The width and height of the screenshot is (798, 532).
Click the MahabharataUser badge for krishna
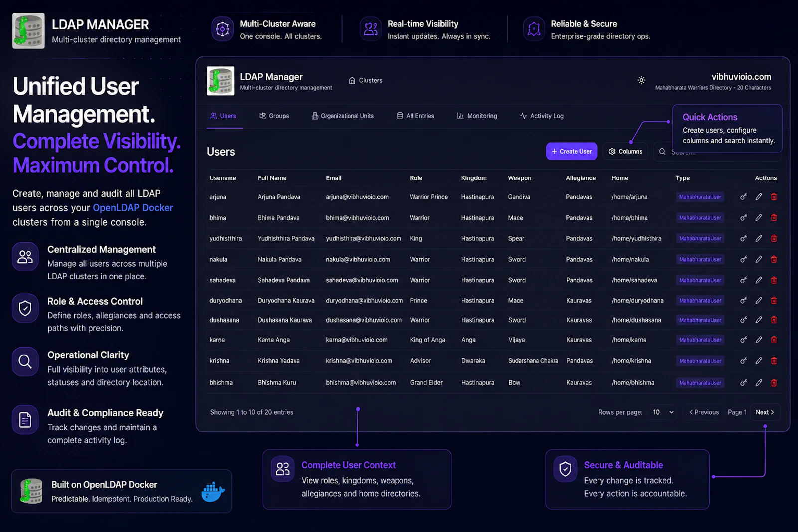tap(700, 361)
